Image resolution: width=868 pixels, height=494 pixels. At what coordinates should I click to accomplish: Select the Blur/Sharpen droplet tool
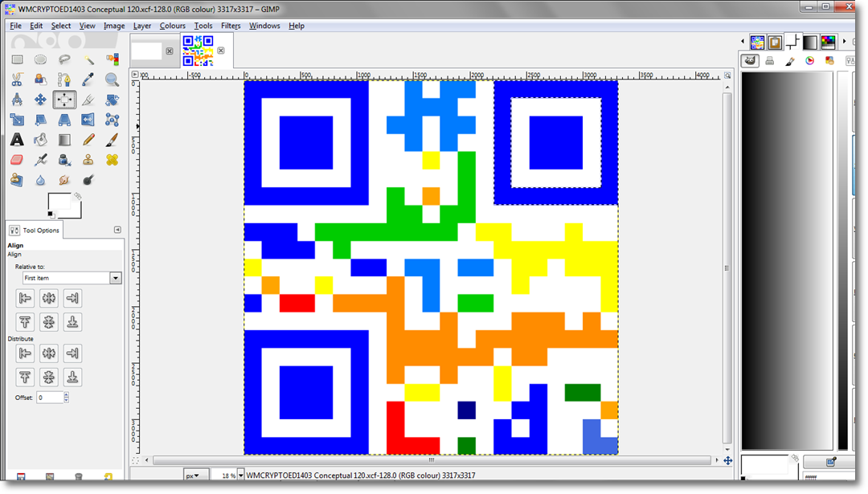point(40,180)
